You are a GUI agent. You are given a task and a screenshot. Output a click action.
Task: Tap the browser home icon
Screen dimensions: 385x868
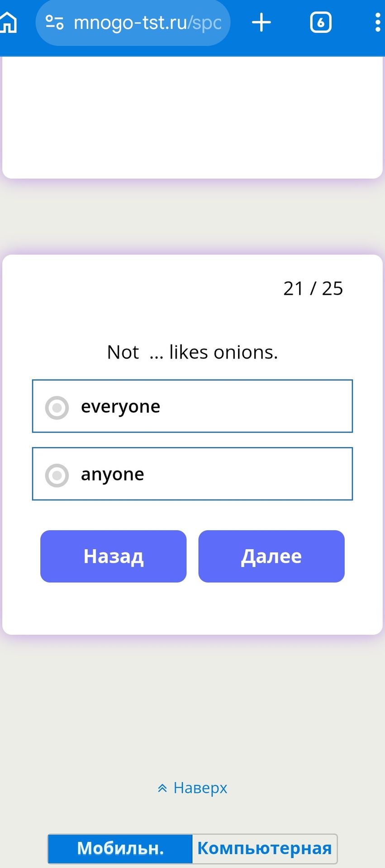[8, 22]
